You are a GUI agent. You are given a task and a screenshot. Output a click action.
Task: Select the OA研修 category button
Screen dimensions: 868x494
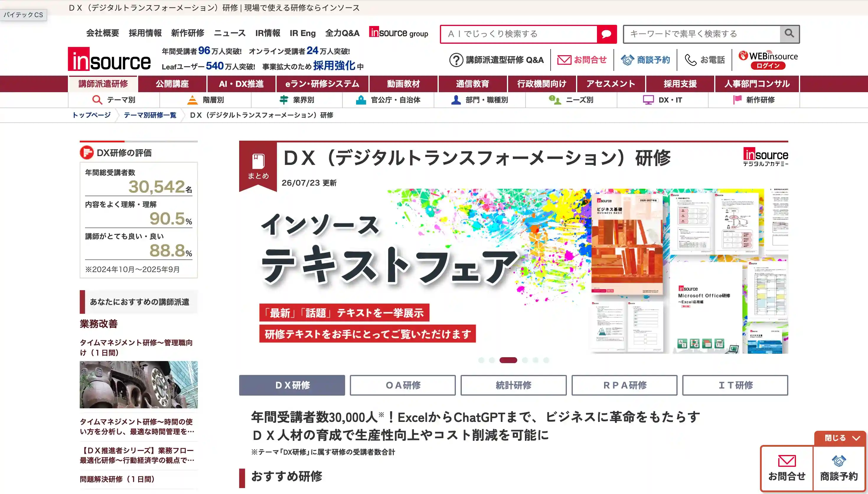403,385
